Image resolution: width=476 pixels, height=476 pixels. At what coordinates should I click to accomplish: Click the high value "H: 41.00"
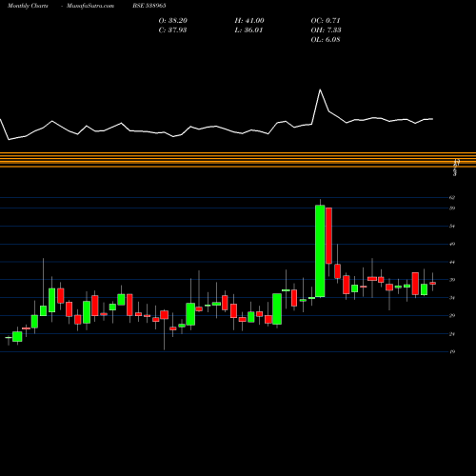coord(249,21)
